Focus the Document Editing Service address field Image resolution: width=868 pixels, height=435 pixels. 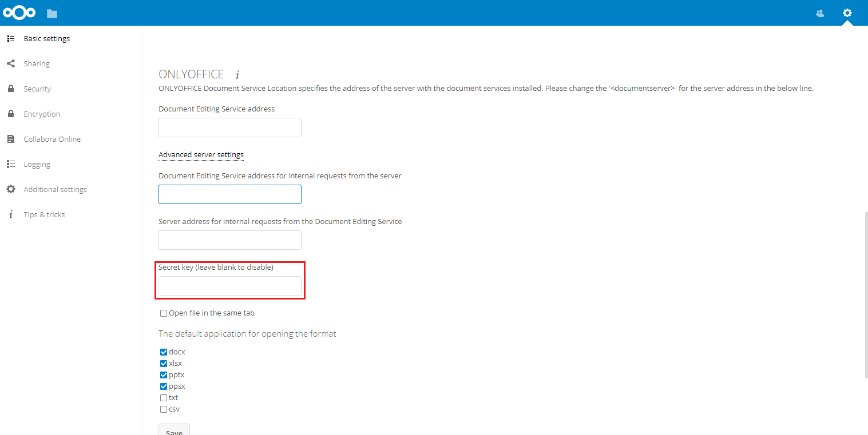click(230, 127)
